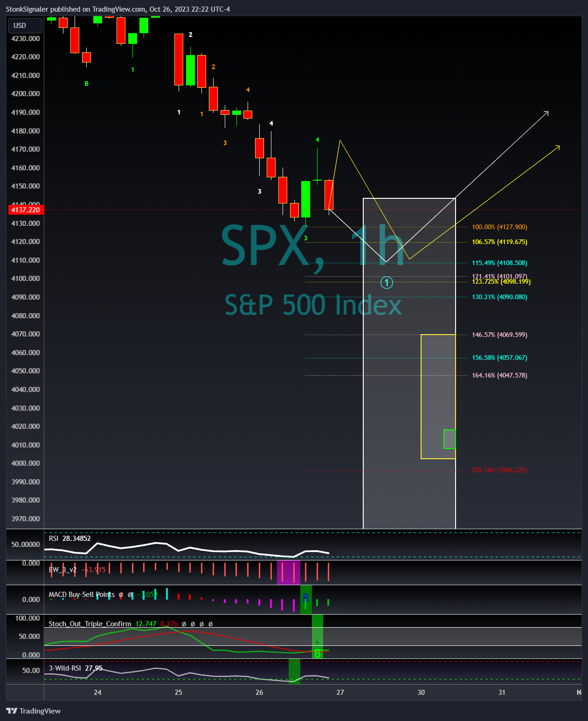Select the Stoch_Out_Triple_Confirm indicator label
Viewport: 588px width, 721px height.
tap(90, 624)
